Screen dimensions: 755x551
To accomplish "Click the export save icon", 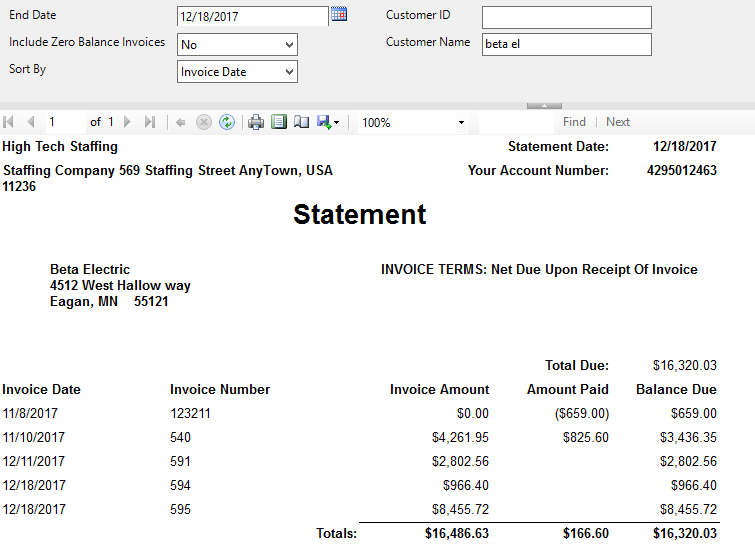I will click(324, 122).
